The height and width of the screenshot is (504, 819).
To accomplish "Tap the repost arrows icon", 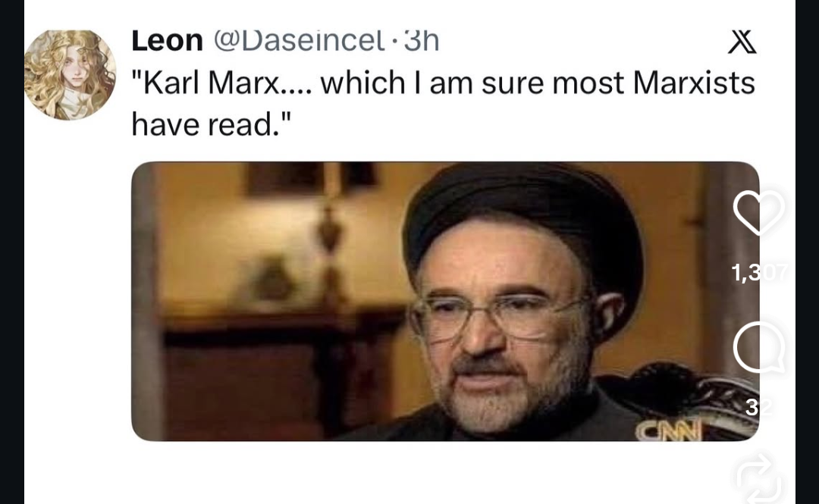I will coord(759,478).
